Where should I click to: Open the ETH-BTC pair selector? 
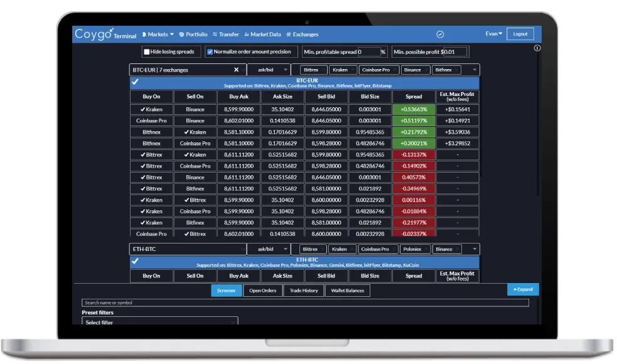tap(188, 249)
